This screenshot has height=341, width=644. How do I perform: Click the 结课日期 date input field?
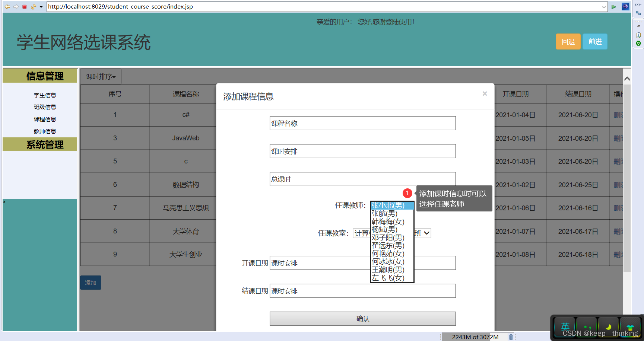pos(362,291)
